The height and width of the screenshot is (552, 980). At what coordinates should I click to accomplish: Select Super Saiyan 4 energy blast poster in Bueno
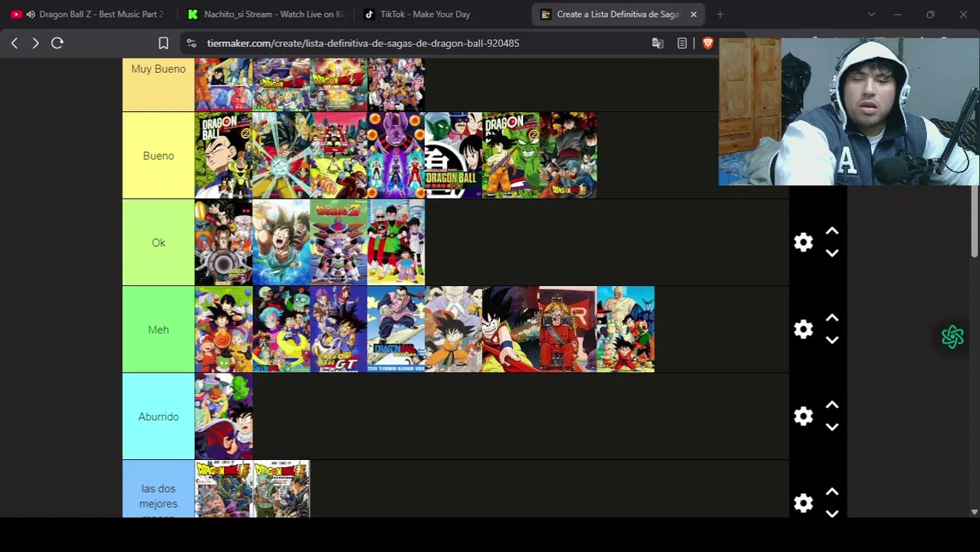tap(281, 156)
